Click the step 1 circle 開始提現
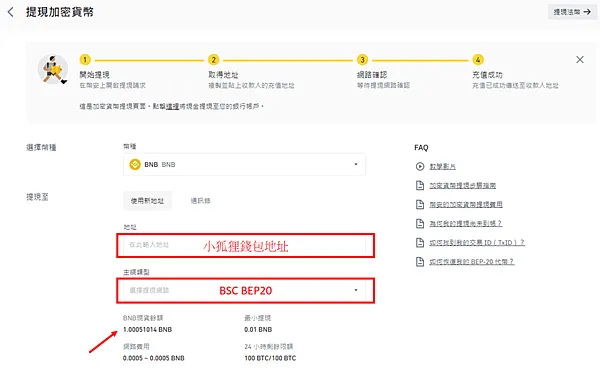600x368 pixels. coord(85,60)
